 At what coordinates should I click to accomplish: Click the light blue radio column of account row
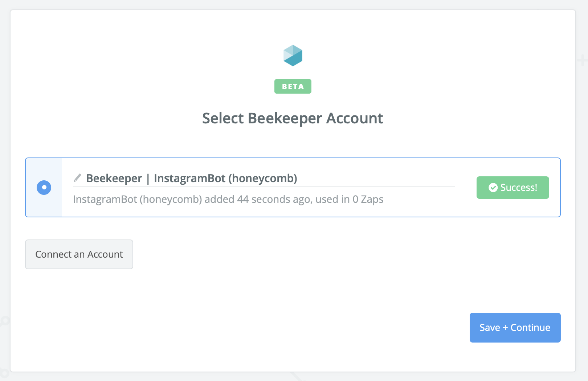(x=44, y=188)
